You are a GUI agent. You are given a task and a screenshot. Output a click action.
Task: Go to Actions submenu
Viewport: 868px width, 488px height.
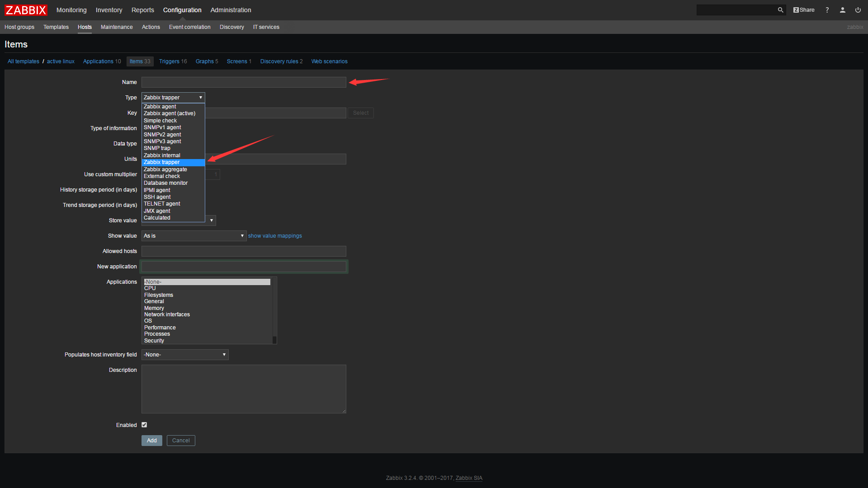[x=151, y=27]
